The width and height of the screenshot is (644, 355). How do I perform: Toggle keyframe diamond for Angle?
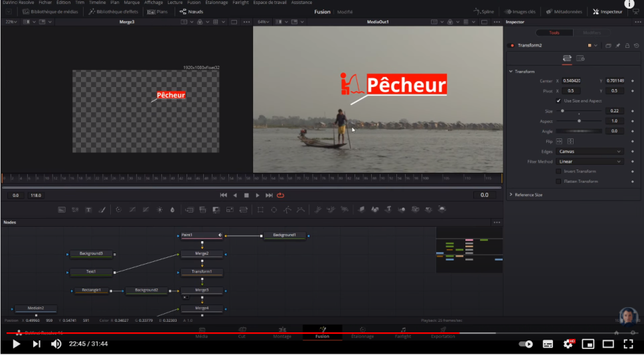click(x=633, y=131)
